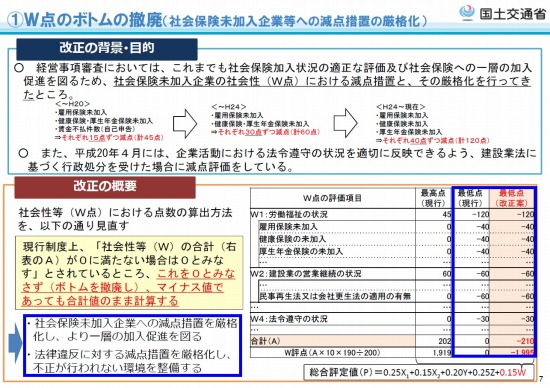
Task: Click the 総合評定値（P） formula box
Action: (419, 373)
